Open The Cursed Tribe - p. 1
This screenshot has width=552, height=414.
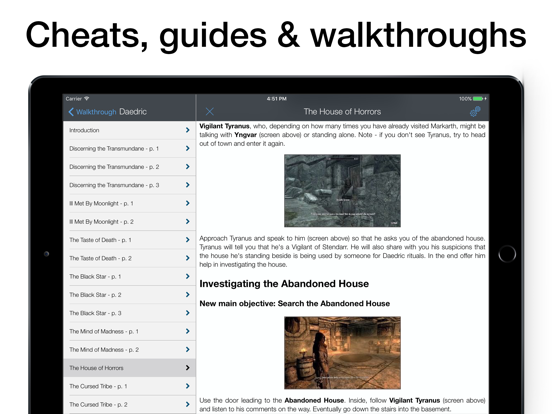[x=130, y=387]
